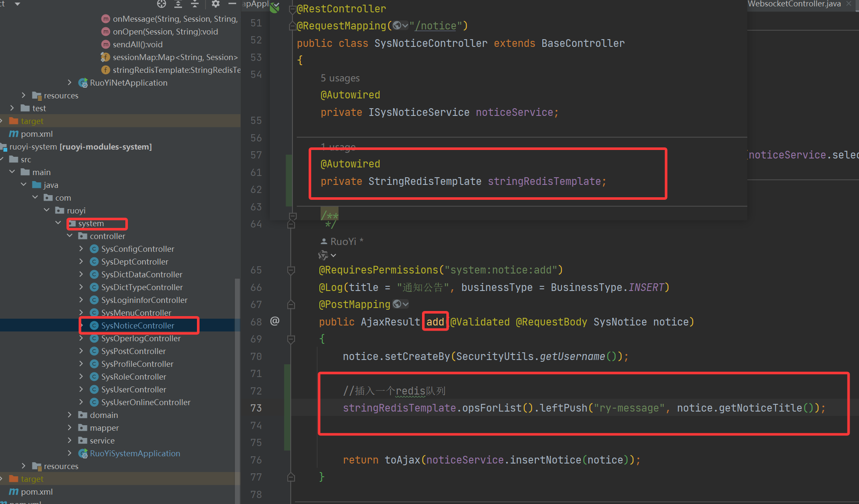Click the 5 usages hint link
The height and width of the screenshot is (504, 859).
click(x=340, y=78)
